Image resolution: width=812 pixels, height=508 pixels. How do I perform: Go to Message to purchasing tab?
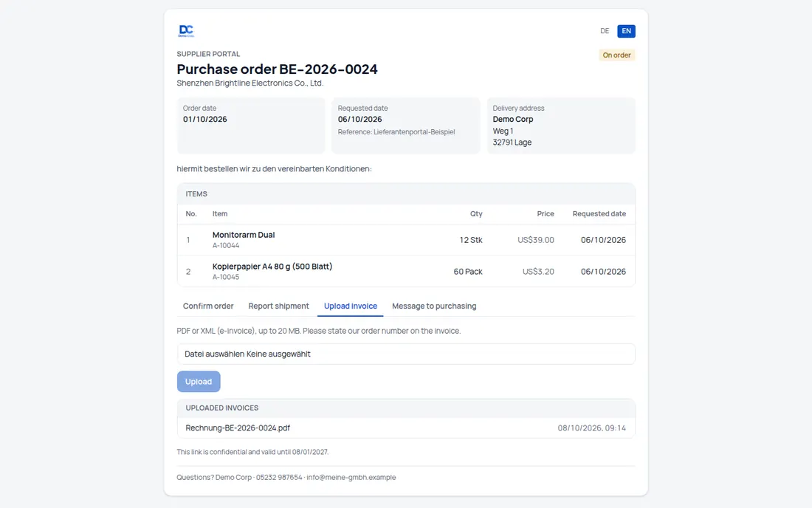[x=434, y=306]
